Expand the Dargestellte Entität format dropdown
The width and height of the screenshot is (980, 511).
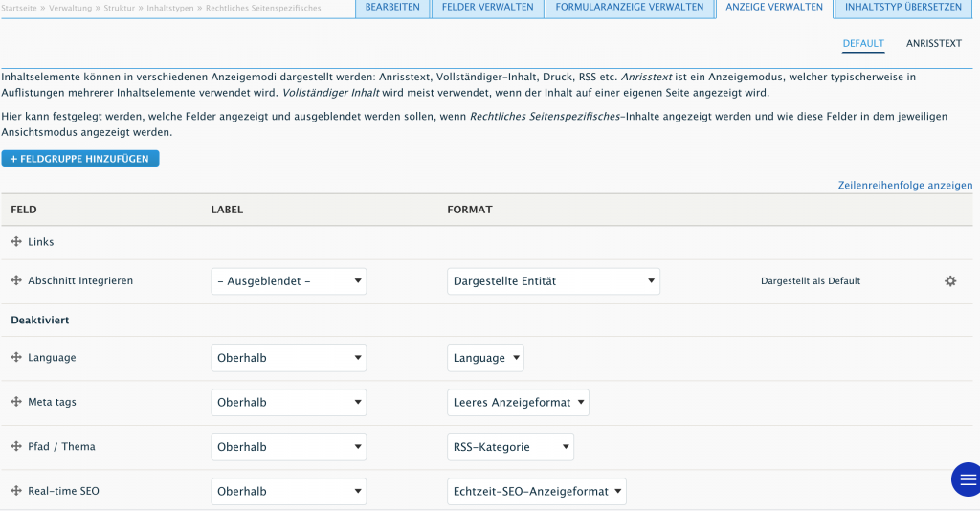[553, 281]
